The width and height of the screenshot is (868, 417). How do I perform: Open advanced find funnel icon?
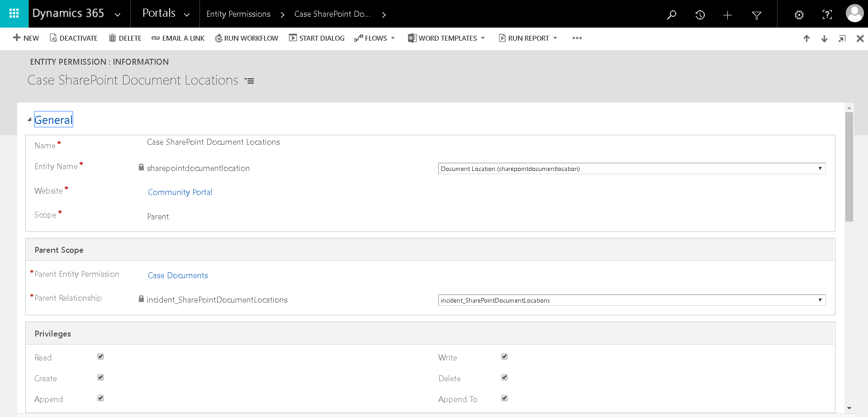pyautogui.click(x=756, y=15)
